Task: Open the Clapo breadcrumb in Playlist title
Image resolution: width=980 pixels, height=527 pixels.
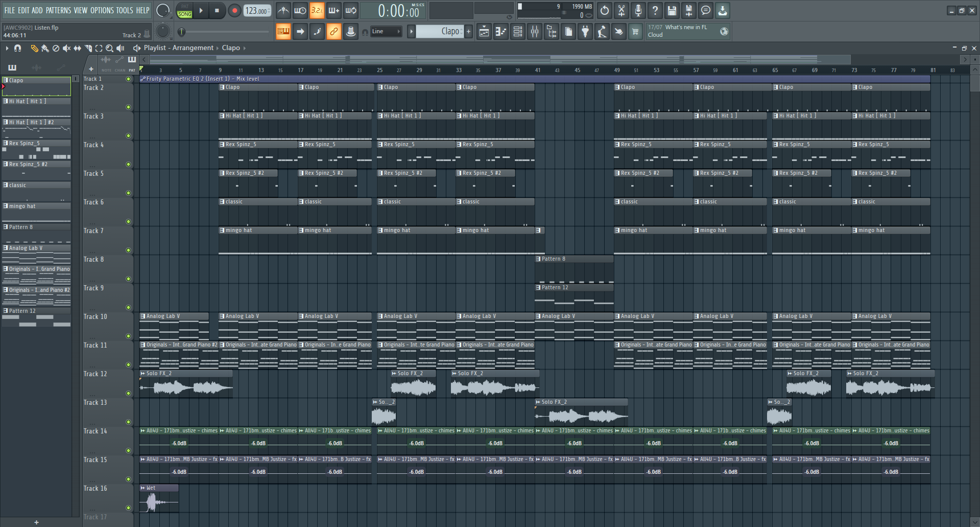Action: pyautogui.click(x=231, y=48)
